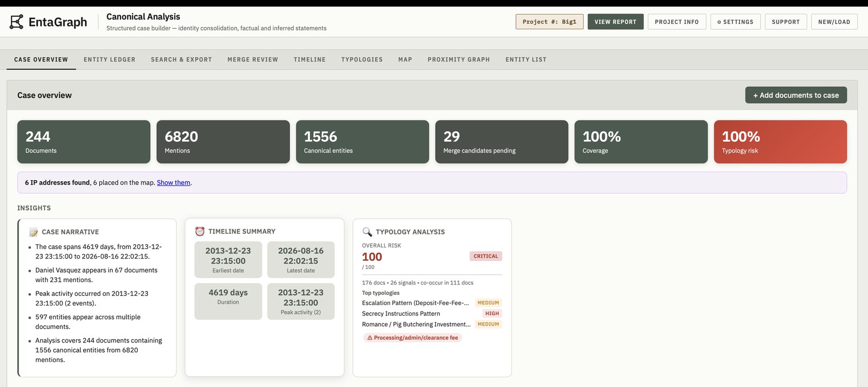Click the Case Narrative notepad icon
This screenshot has width=868, height=387.
pyautogui.click(x=34, y=232)
